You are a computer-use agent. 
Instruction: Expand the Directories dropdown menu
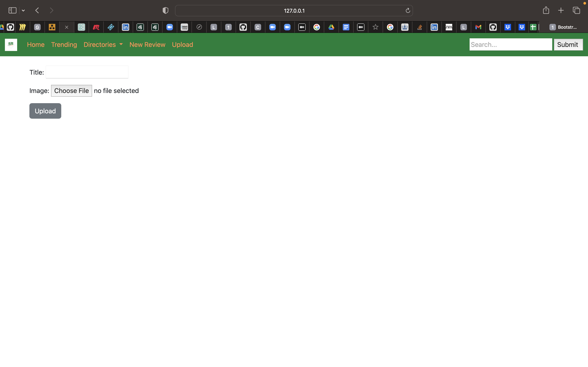[103, 45]
